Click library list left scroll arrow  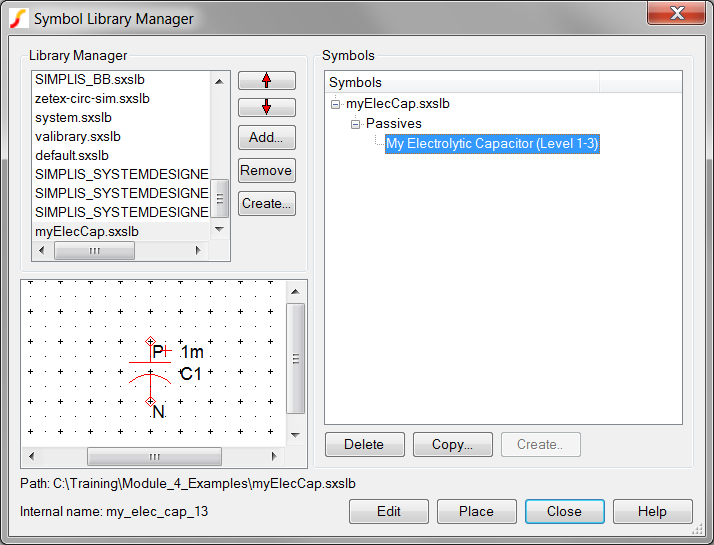pyautogui.click(x=42, y=250)
